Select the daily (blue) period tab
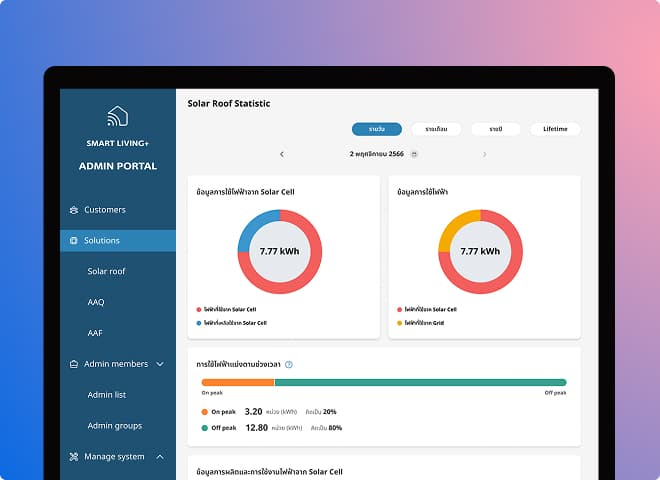The width and height of the screenshot is (660, 480). (x=377, y=129)
